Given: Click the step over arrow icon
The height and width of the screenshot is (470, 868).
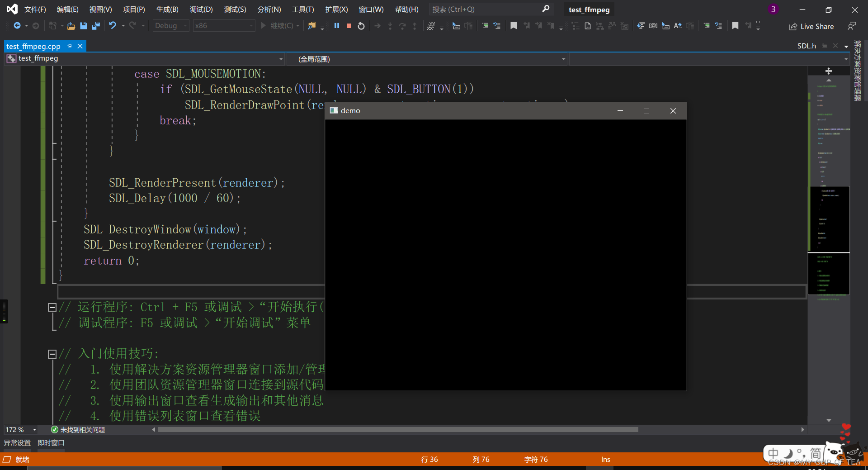Looking at the screenshot, I should [x=402, y=26].
